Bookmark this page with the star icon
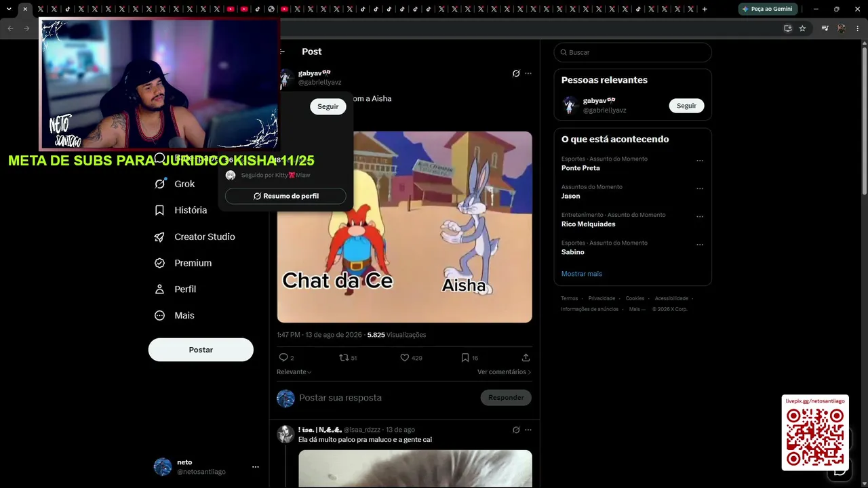Image resolution: width=868 pixels, height=488 pixels. [x=802, y=28]
